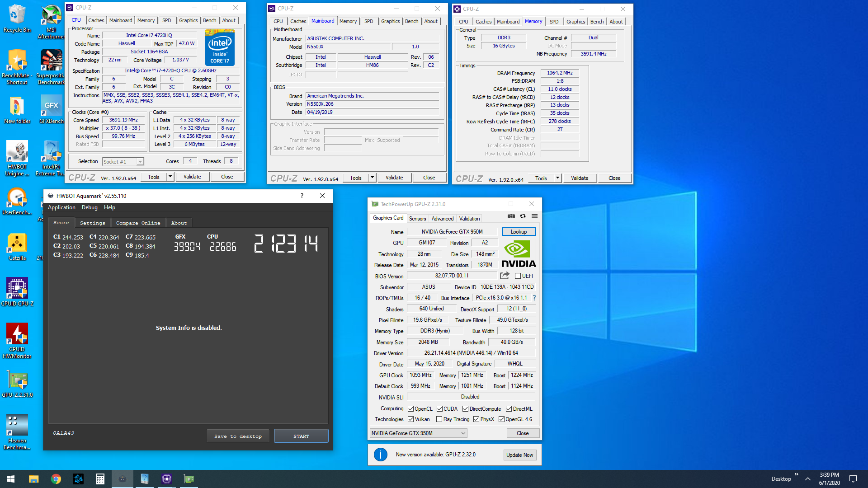Screen dimensions: 868x488
Task: Open the Application menu in Aquamark
Action: (x=61, y=207)
